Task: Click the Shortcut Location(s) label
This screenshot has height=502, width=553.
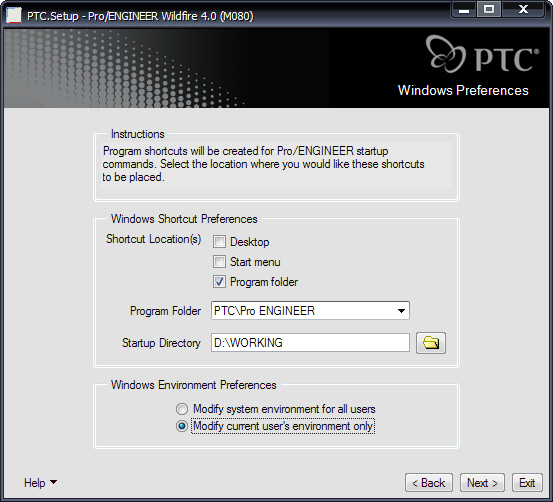Action: click(x=153, y=239)
